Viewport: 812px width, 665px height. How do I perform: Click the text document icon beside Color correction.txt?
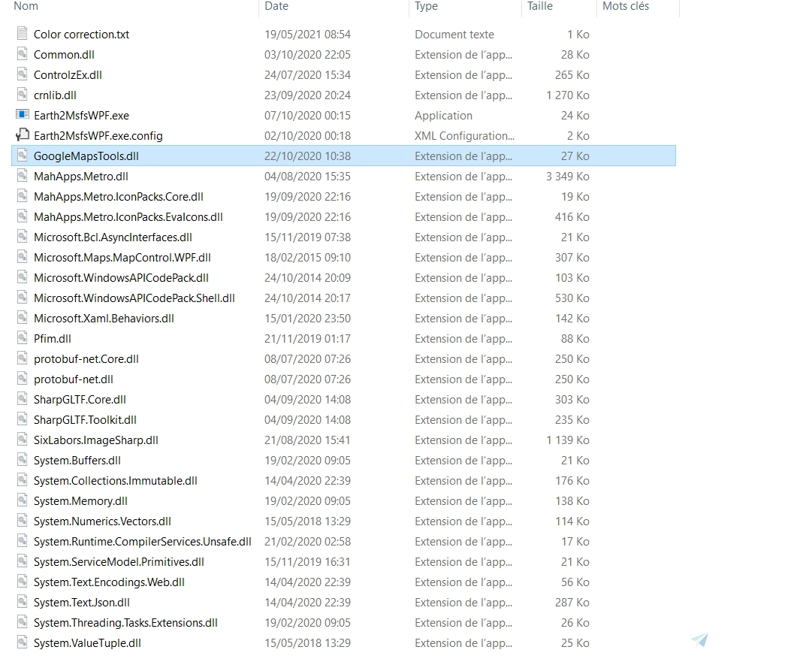[20, 34]
